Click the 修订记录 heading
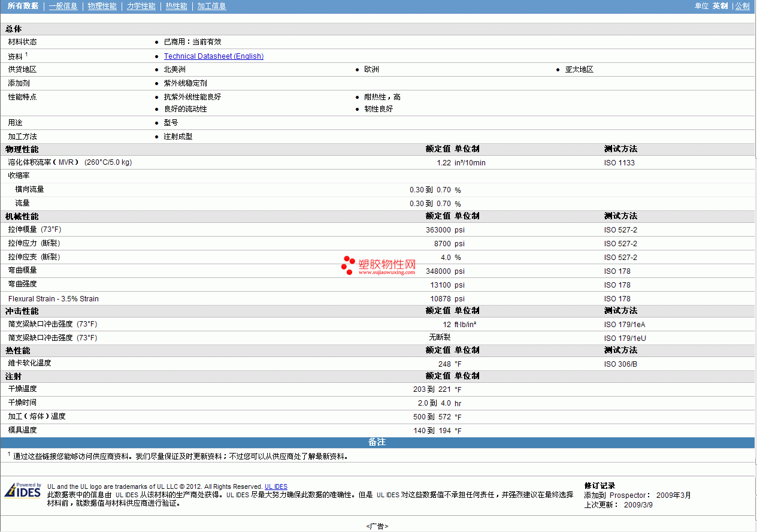Image resolution: width=757 pixels, height=532 pixels. [599, 486]
